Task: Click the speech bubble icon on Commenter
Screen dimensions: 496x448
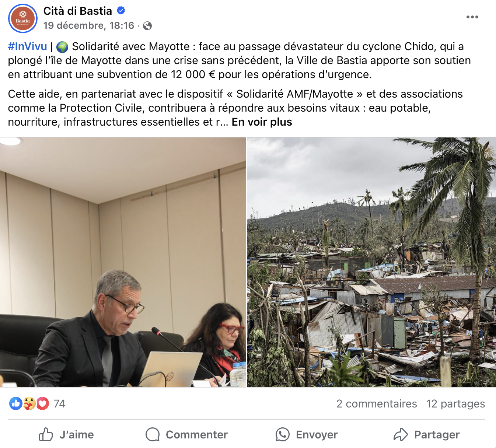Action: [x=153, y=435]
